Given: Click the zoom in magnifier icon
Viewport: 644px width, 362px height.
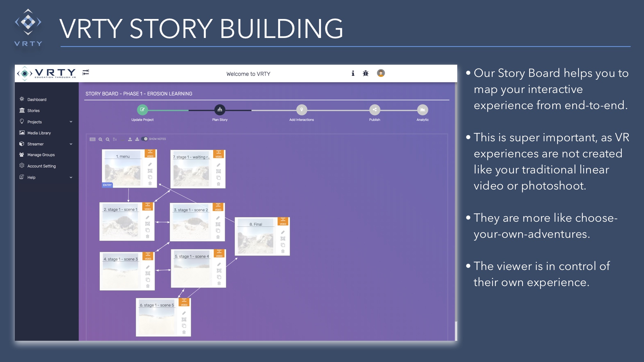Looking at the screenshot, I should click(x=100, y=139).
